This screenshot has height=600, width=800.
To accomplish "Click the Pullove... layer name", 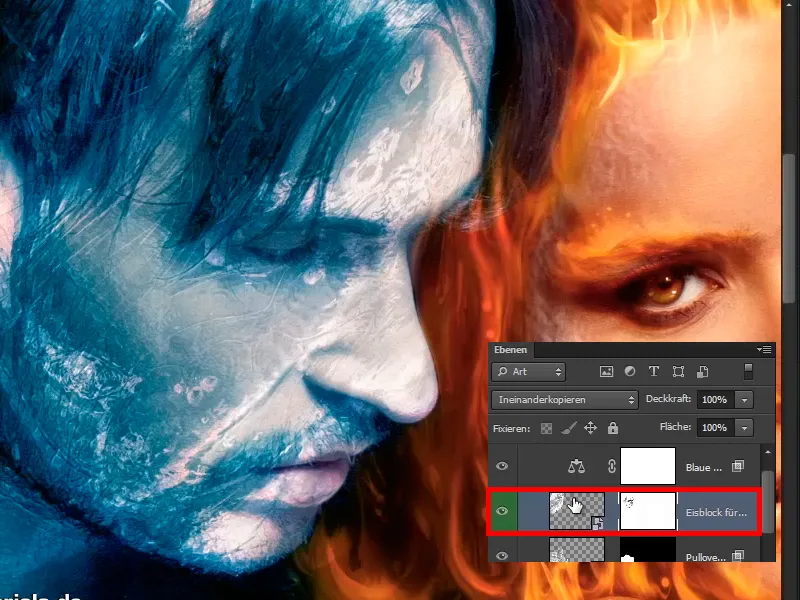I will pos(705,557).
